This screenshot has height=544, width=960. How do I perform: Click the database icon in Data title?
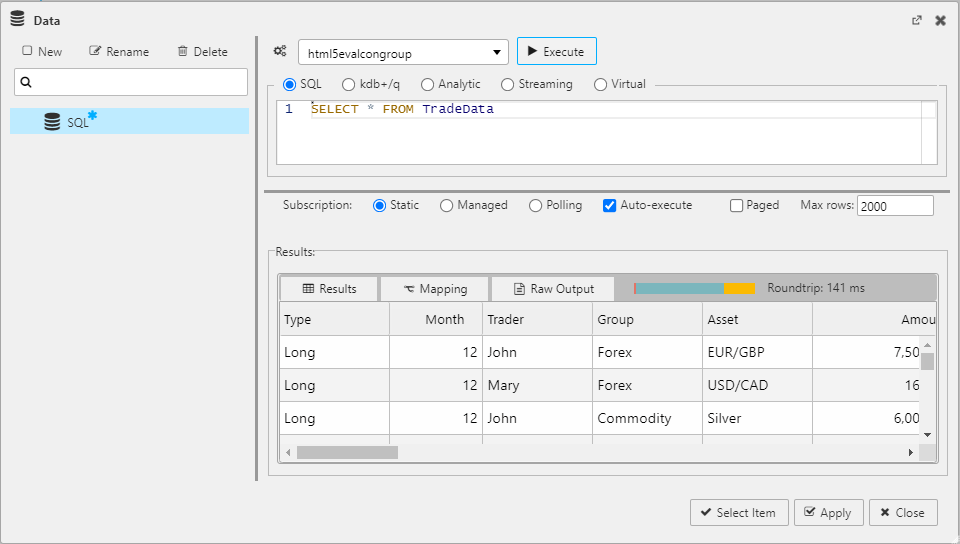click(18, 20)
